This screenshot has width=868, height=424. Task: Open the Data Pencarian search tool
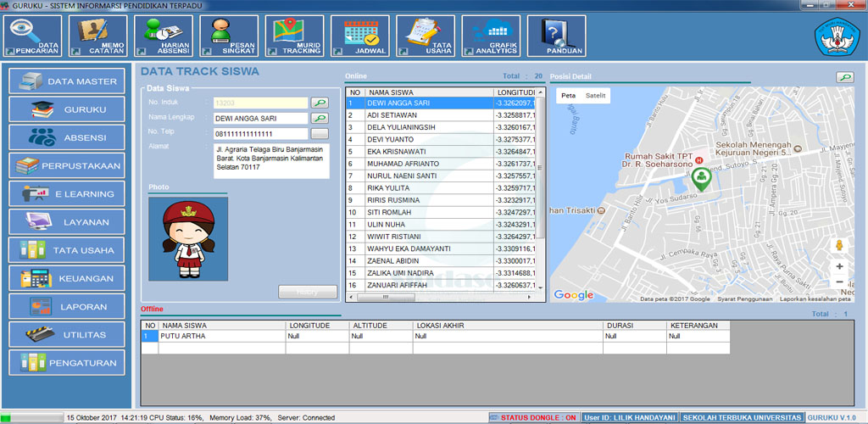[35, 36]
